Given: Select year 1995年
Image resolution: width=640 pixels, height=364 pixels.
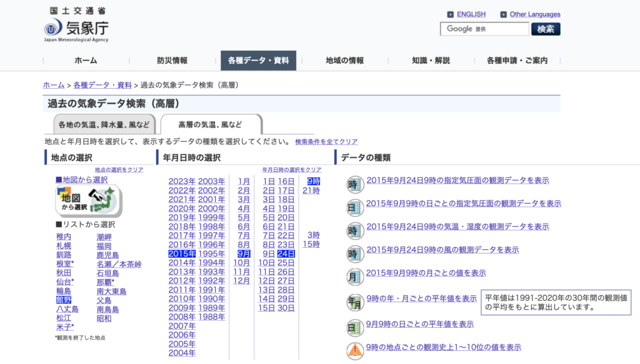Looking at the screenshot, I should pyautogui.click(x=211, y=253).
